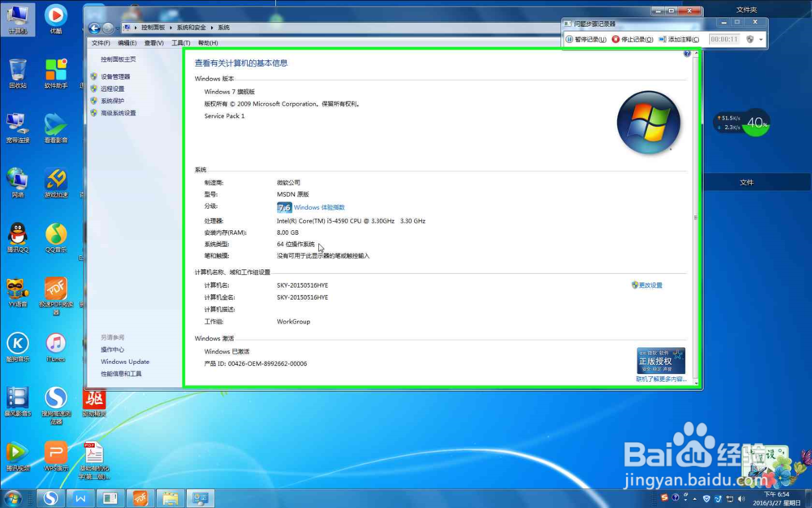This screenshot has width=812, height=508.
Task: Open 远程设置 from the sidebar
Action: point(112,89)
